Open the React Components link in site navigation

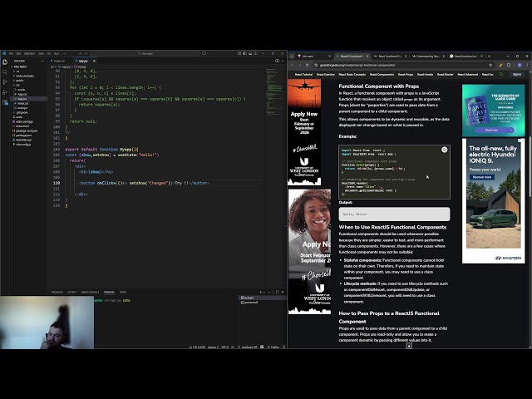tap(382, 74)
